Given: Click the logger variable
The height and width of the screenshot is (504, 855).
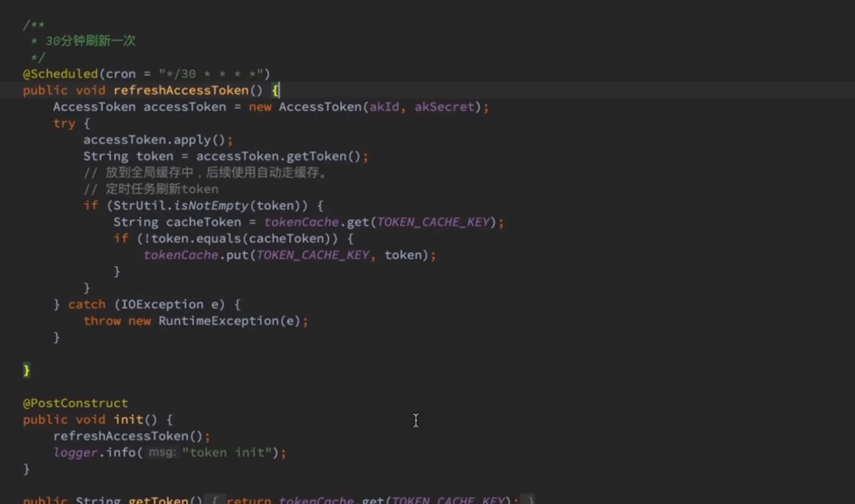Looking at the screenshot, I should [x=76, y=453].
